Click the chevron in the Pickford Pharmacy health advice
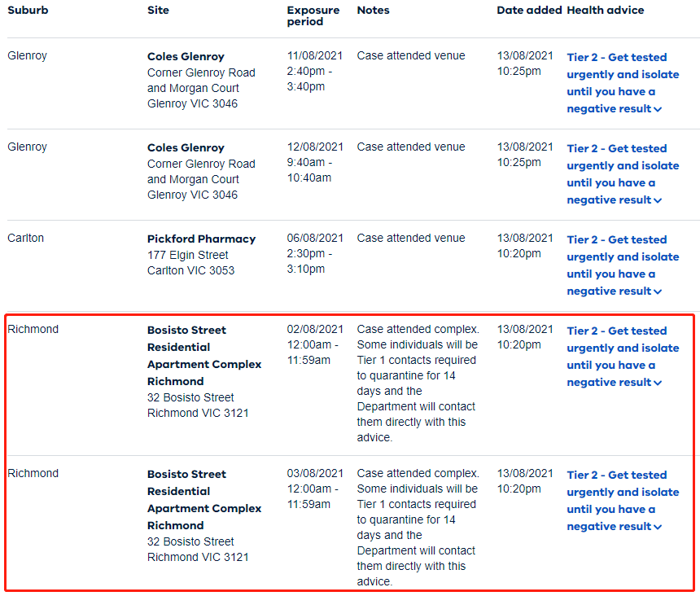This screenshot has height=596, width=700. pos(658,291)
